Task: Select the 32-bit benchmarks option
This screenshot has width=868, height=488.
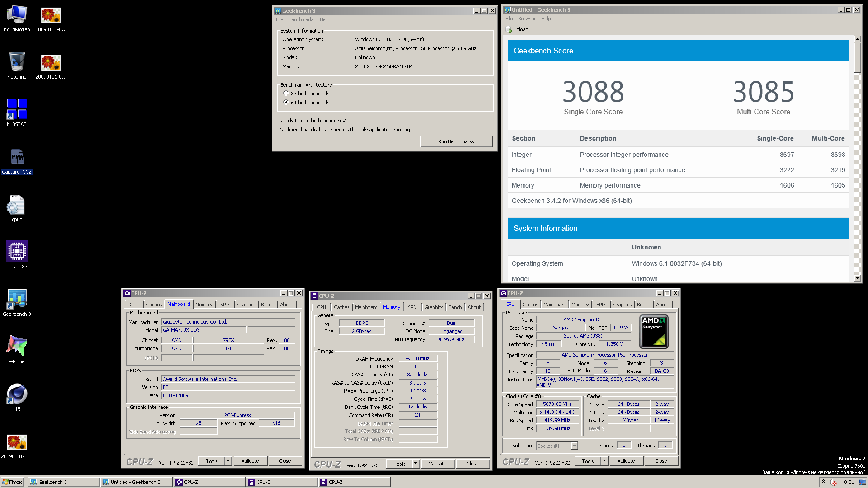Action: (286, 94)
